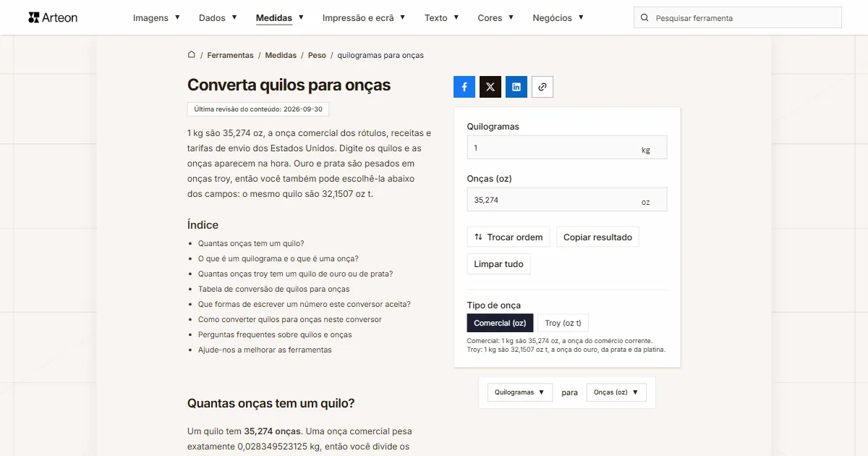Open the Dados menu
The height and width of the screenshot is (456, 868).
(x=218, y=18)
